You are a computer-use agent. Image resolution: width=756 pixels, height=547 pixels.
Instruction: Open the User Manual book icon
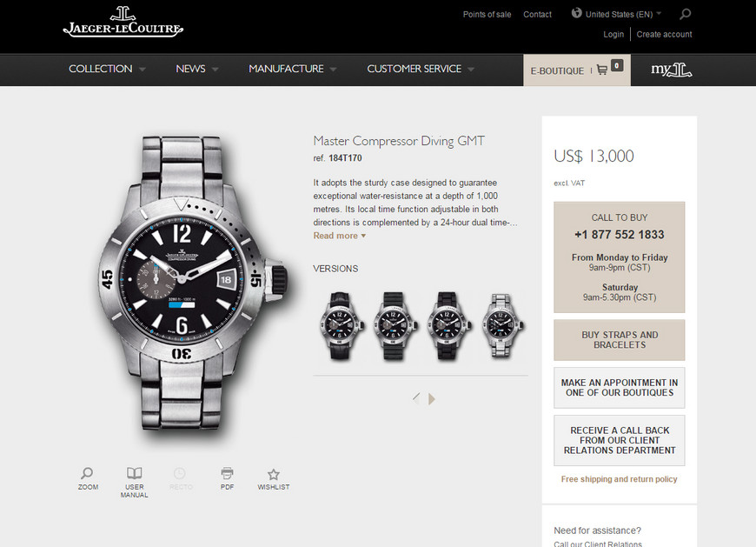click(x=134, y=473)
